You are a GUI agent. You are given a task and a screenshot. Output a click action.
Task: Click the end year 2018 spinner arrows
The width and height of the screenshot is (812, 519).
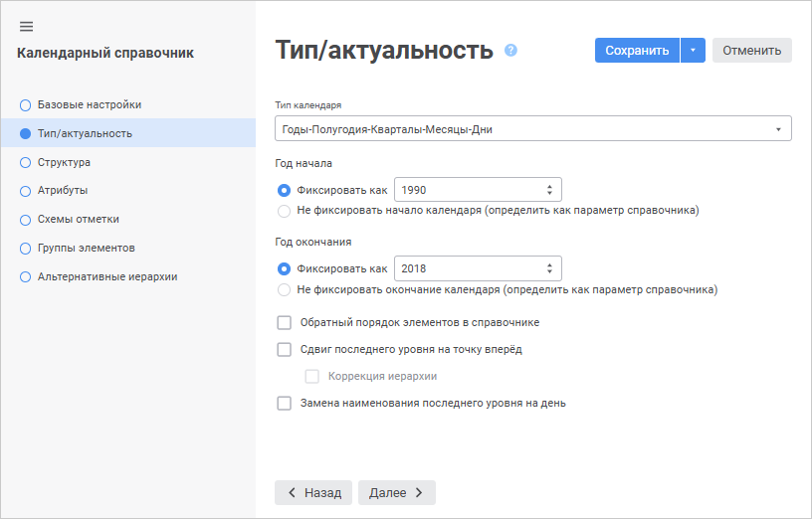click(x=549, y=268)
